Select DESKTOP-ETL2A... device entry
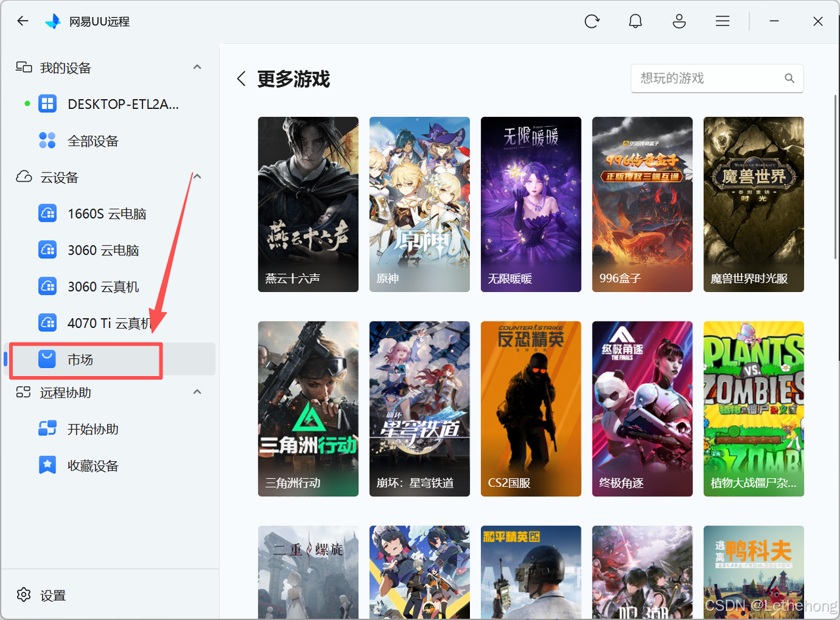The height and width of the screenshot is (620, 840). [x=110, y=104]
